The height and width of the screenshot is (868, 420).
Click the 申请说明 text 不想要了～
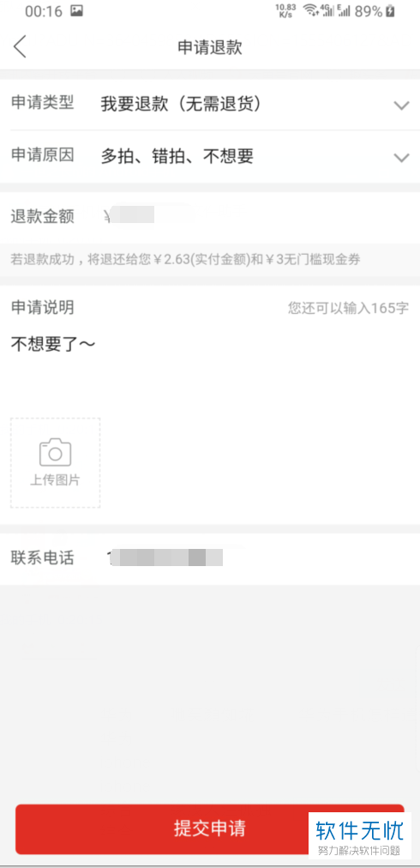click(x=53, y=344)
